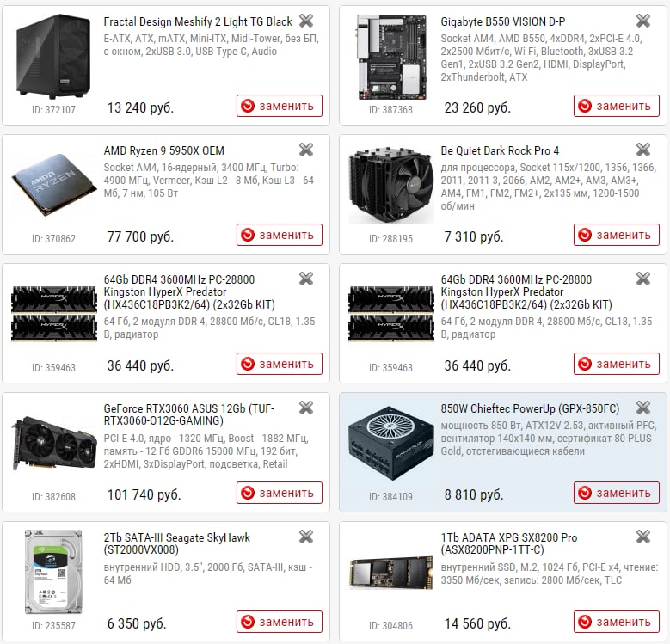The height and width of the screenshot is (644, 670).
Task: Click заменить for GeForce RTX3060 ASUS
Action: (x=280, y=493)
